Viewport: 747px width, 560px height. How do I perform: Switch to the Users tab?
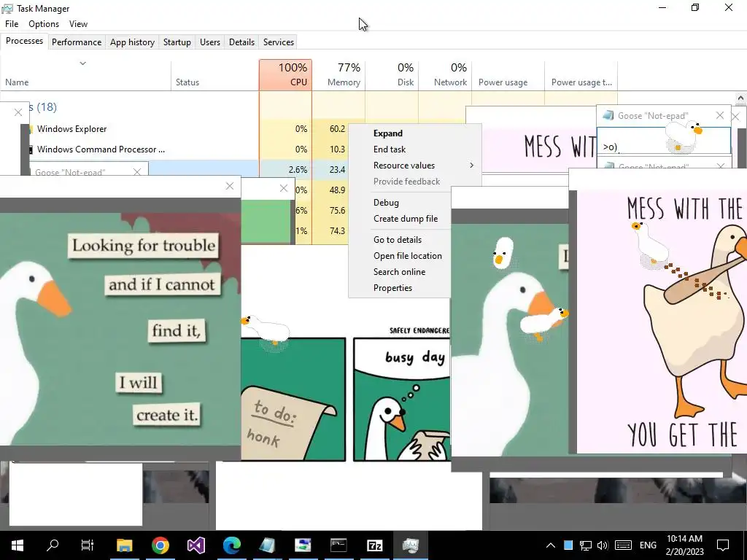click(210, 42)
